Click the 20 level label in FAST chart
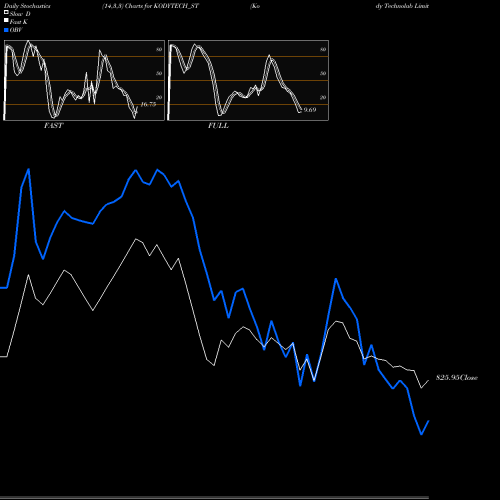Image resolution: width=500 pixels, height=500 pixels. click(159, 97)
